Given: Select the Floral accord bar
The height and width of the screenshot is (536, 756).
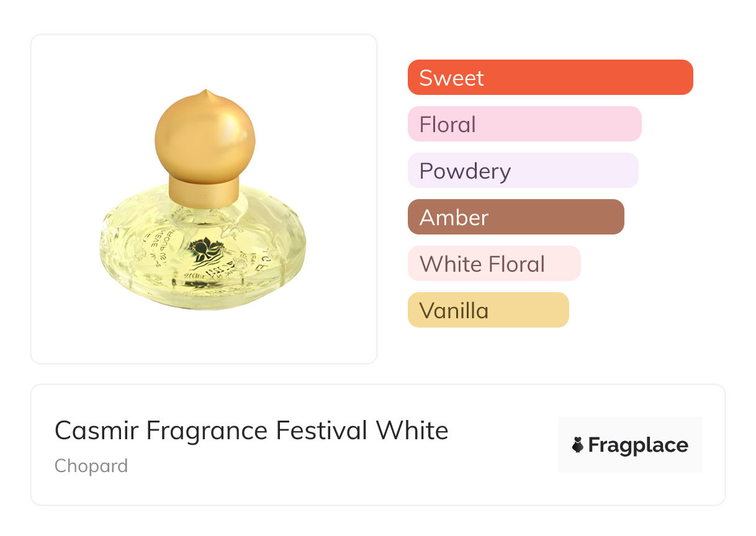Looking at the screenshot, I should (524, 124).
